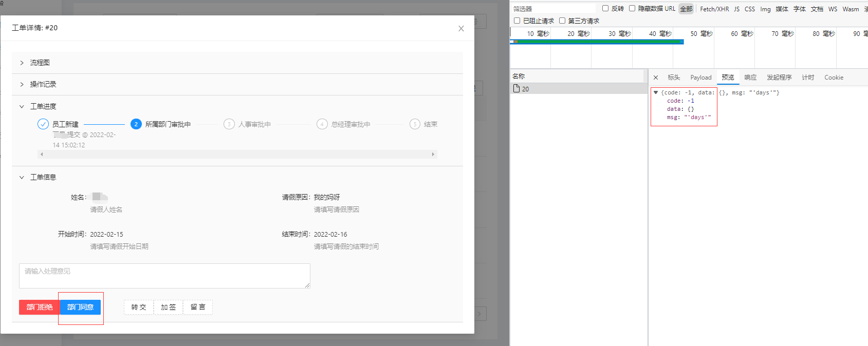Click the 50 毫秒 timeline marker
The image size is (868, 346).
point(701,33)
